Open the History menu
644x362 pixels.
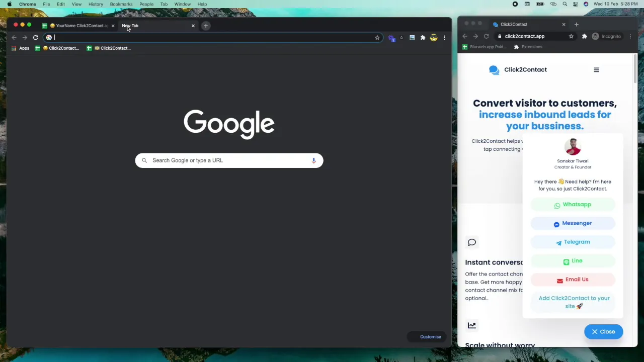pyautogui.click(x=96, y=4)
